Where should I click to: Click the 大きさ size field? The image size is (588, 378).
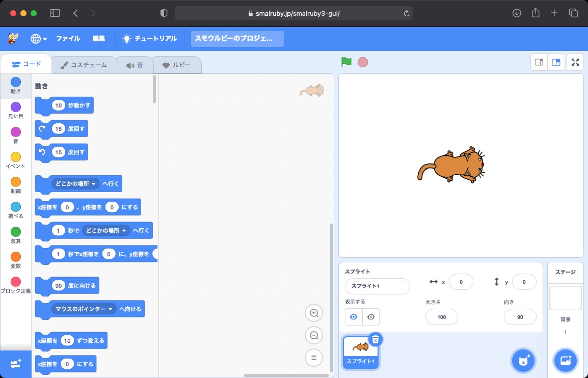click(x=441, y=317)
